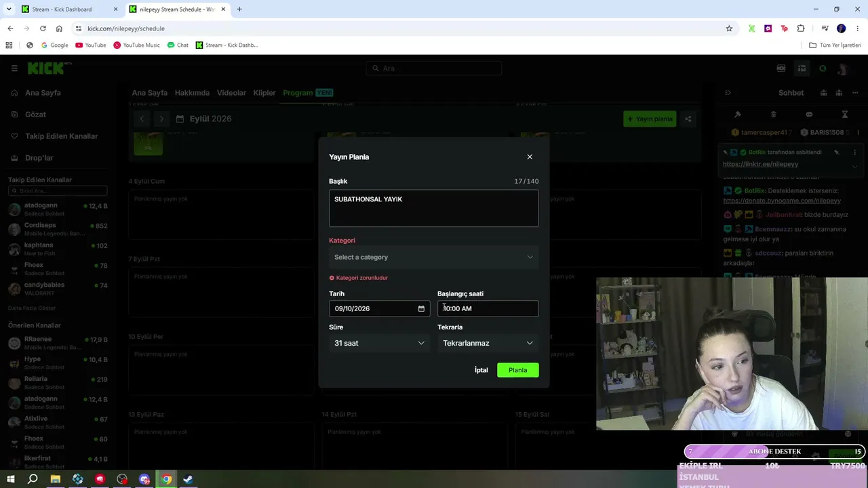Image resolution: width=868 pixels, height=488 pixels.
Task: Click the speech bubble icon in chat tools
Action: pos(809,115)
